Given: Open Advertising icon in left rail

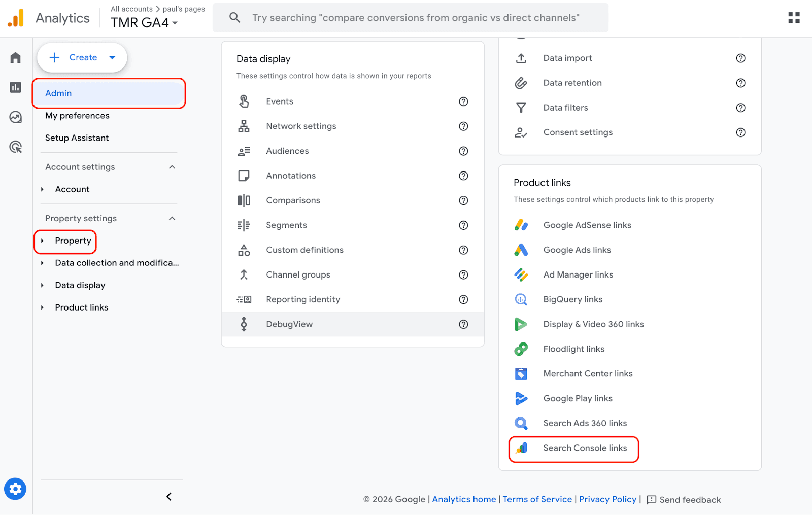Looking at the screenshot, I should tap(16, 147).
